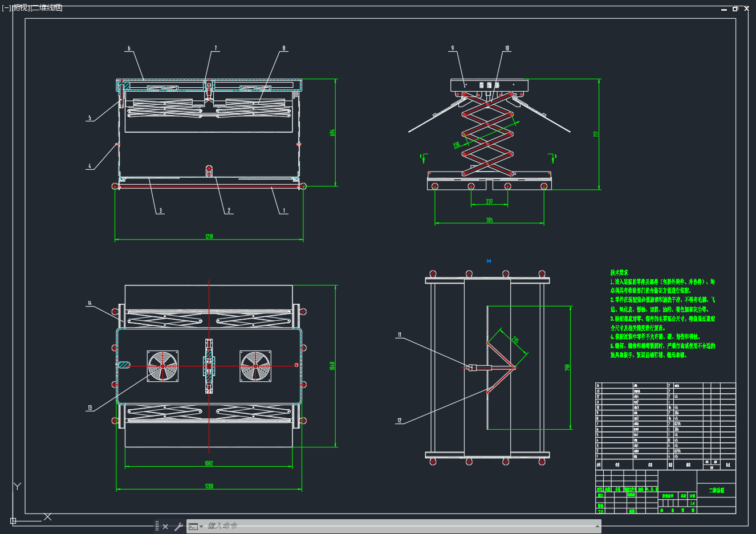This screenshot has width=756, height=534.
Task: Open the viewport controls [-] menu
Action: tap(6, 8)
